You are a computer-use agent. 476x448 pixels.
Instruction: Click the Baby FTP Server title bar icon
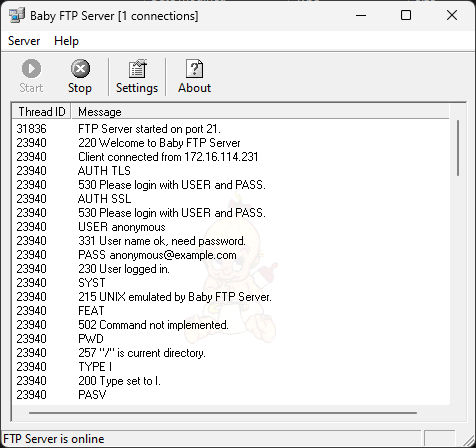(17, 15)
